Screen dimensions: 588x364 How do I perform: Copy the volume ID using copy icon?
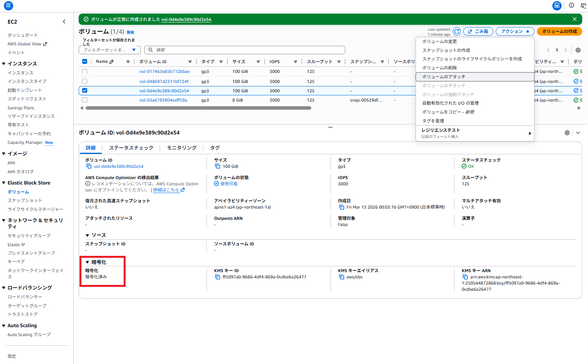tap(89, 166)
